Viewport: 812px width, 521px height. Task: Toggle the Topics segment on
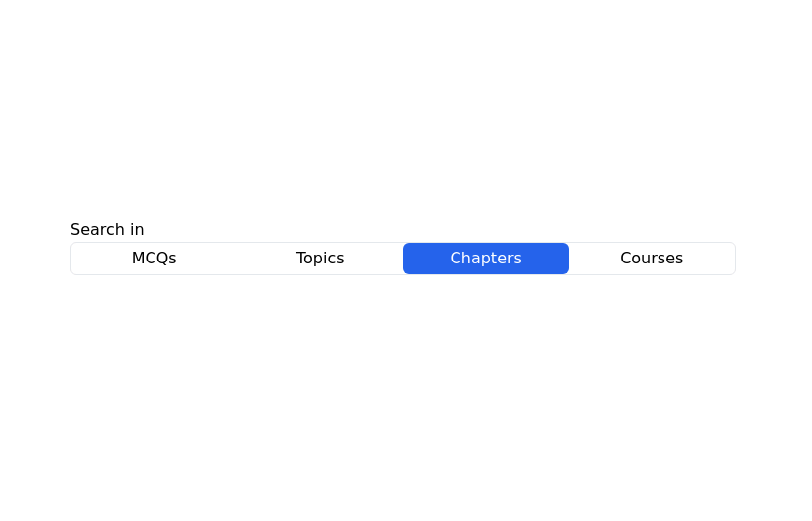320,259
